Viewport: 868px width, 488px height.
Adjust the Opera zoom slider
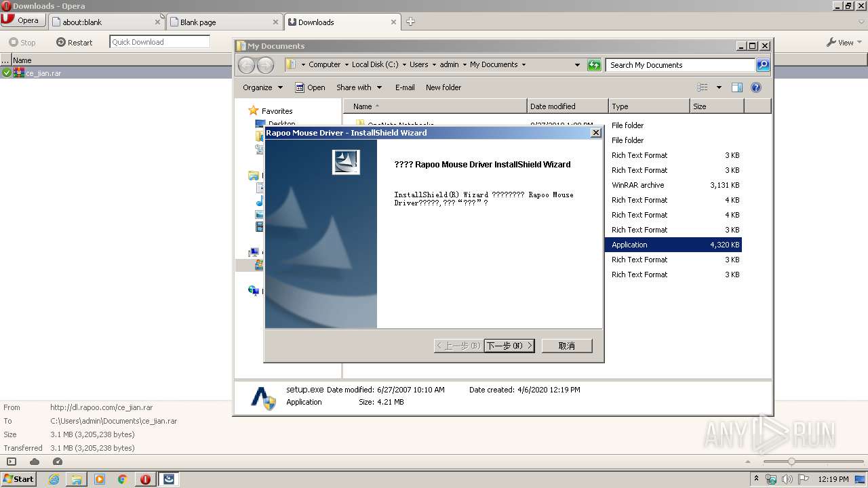(791, 462)
